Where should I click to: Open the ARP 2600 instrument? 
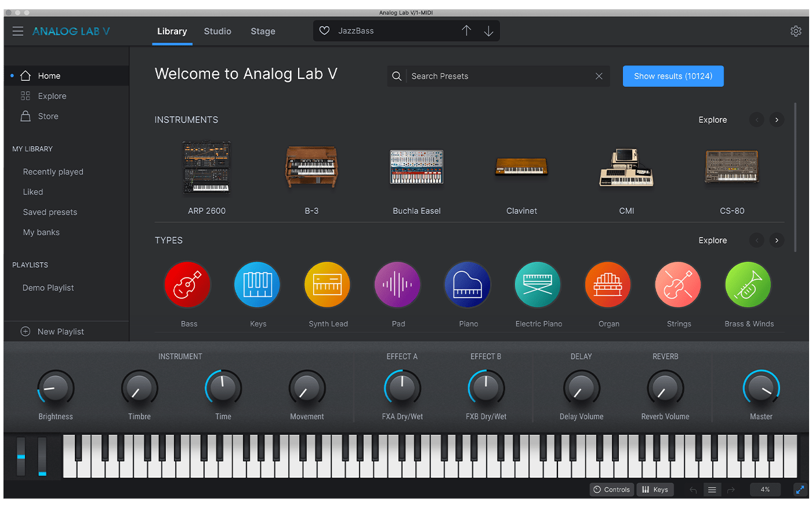point(206,168)
